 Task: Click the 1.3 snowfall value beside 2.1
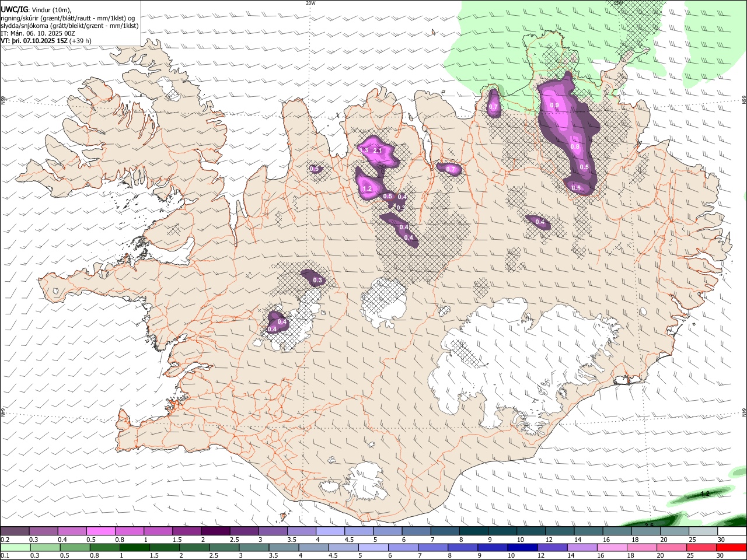coord(364,150)
